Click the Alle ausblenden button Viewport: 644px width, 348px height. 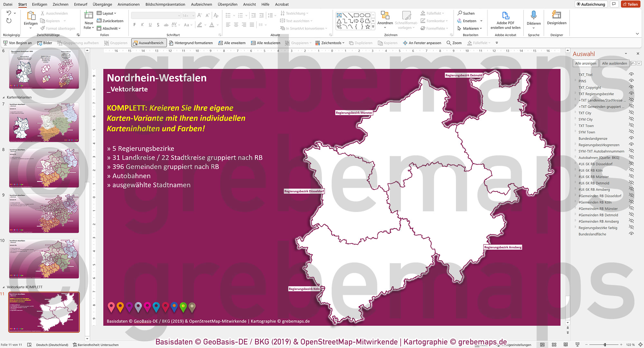pyautogui.click(x=614, y=63)
